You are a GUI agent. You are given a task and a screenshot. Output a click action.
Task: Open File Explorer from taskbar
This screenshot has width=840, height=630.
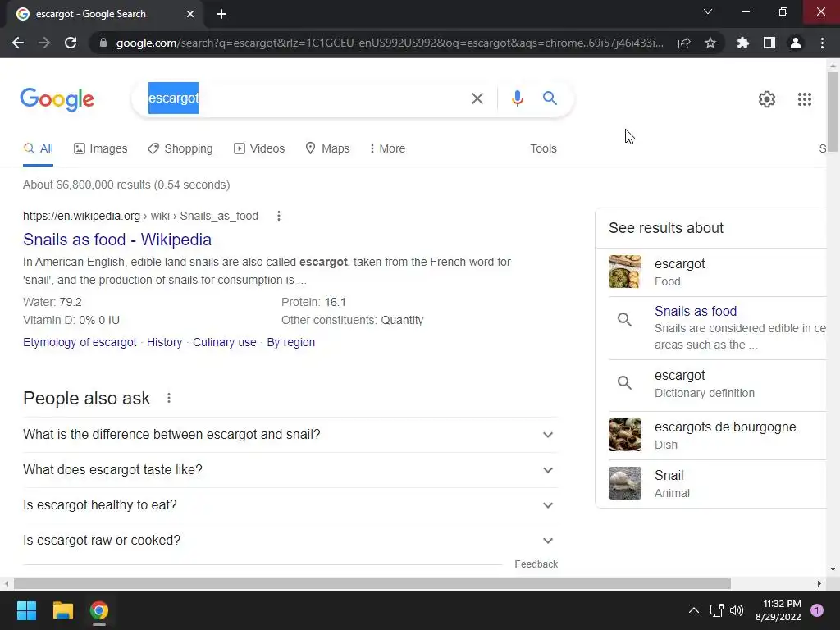pyautogui.click(x=62, y=610)
